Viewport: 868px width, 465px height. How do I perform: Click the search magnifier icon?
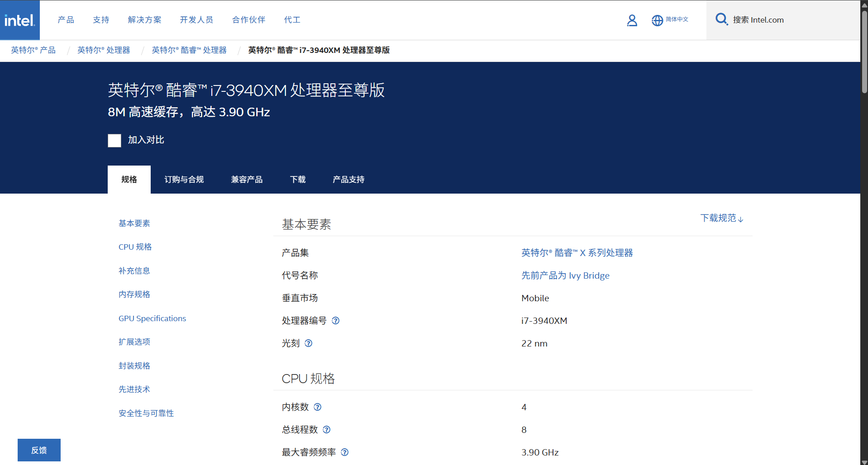coord(721,19)
